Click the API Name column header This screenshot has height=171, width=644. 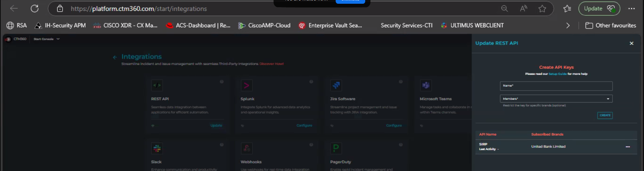(488, 134)
